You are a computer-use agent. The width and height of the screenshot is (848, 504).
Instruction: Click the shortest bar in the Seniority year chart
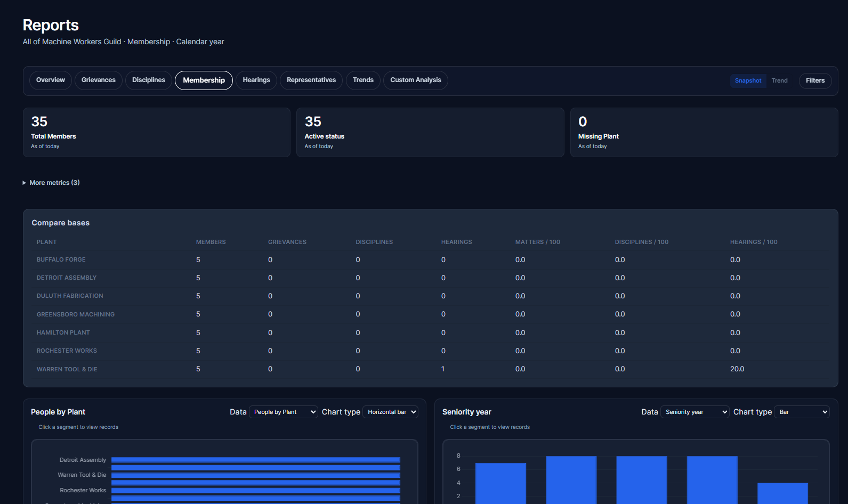(782, 493)
